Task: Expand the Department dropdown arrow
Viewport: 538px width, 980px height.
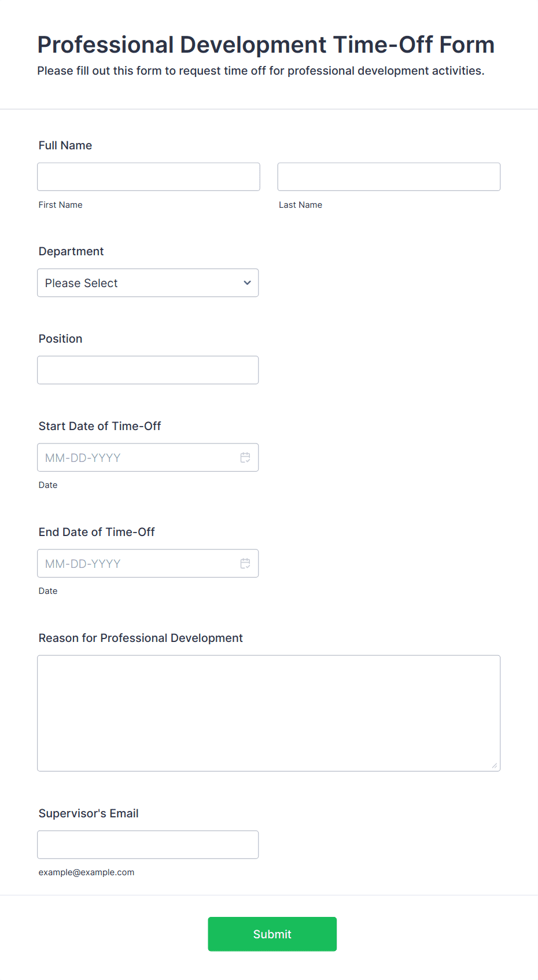Action: 247,283
